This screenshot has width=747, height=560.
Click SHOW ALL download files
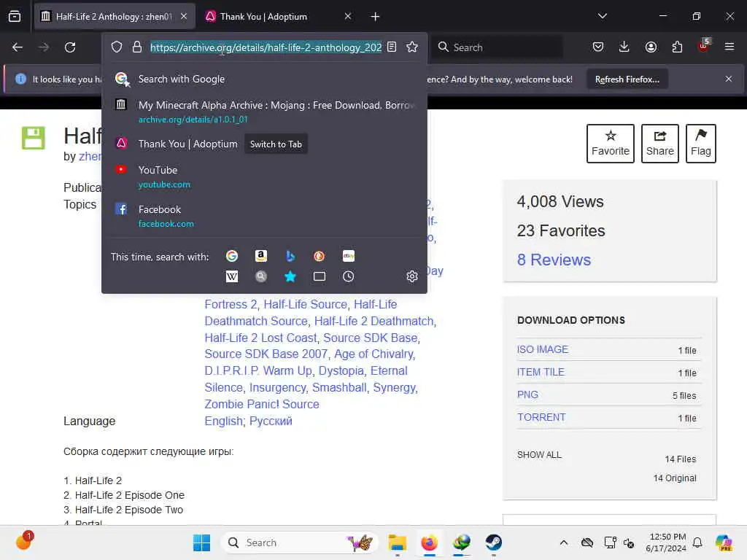(x=539, y=455)
